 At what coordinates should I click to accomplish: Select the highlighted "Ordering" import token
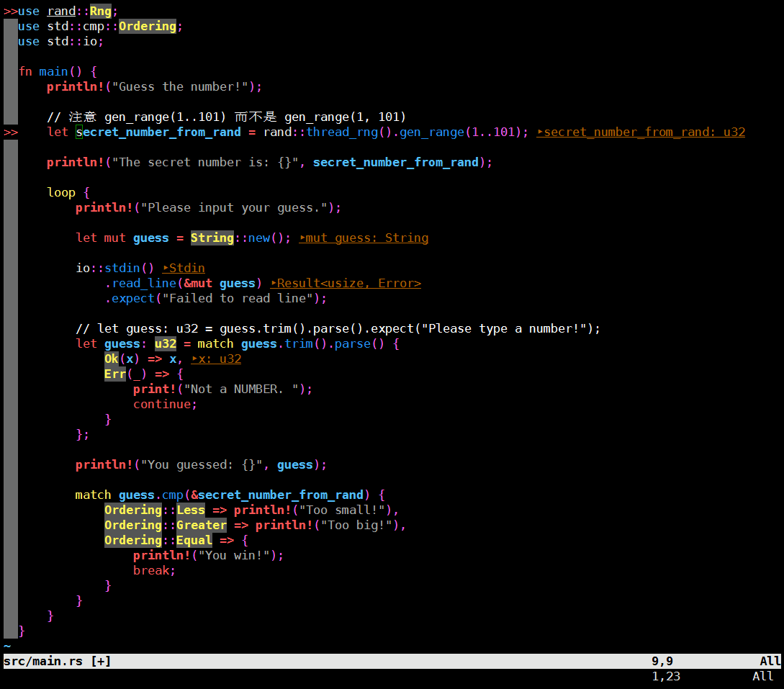[x=147, y=26]
